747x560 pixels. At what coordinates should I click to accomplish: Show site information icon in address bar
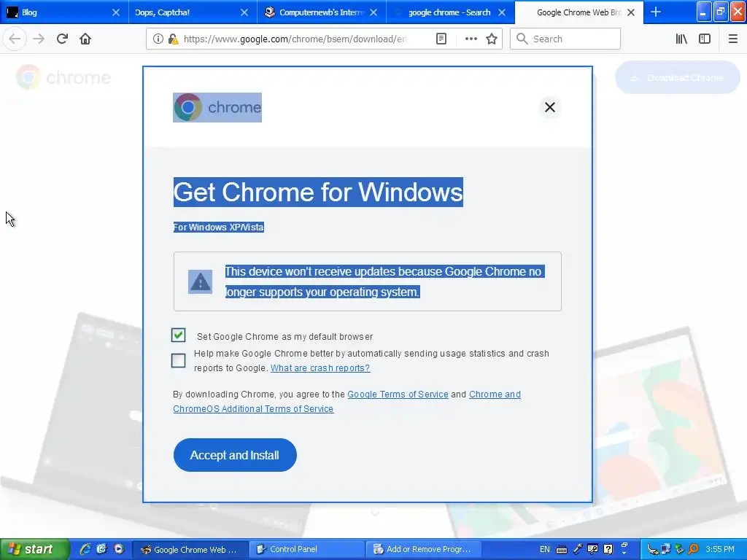[x=158, y=39]
